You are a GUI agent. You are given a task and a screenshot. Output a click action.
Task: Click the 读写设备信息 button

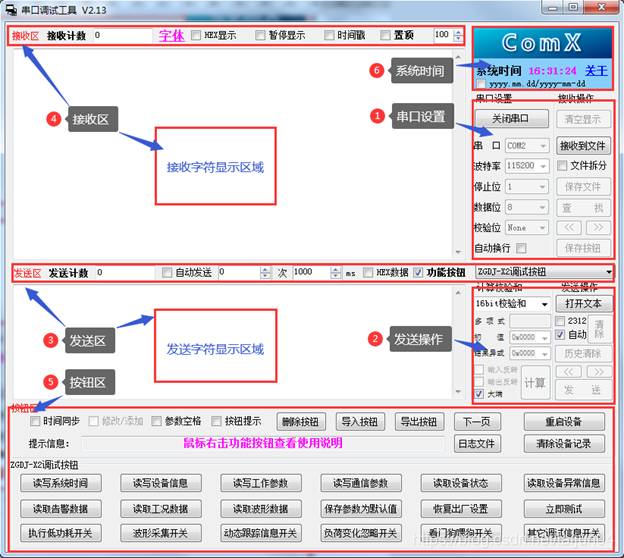click(x=161, y=483)
